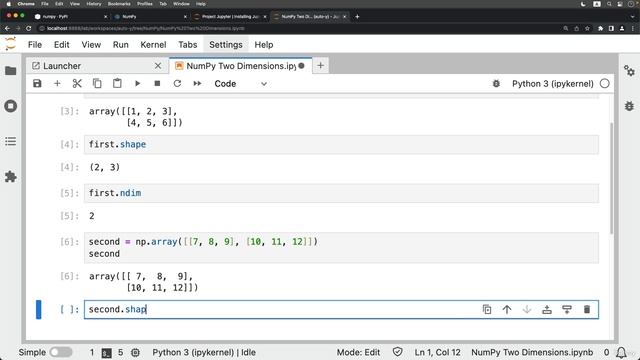Toggle Simple mode switch in status bar
The width and height of the screenshot is (640, 360).
point(61,352)
